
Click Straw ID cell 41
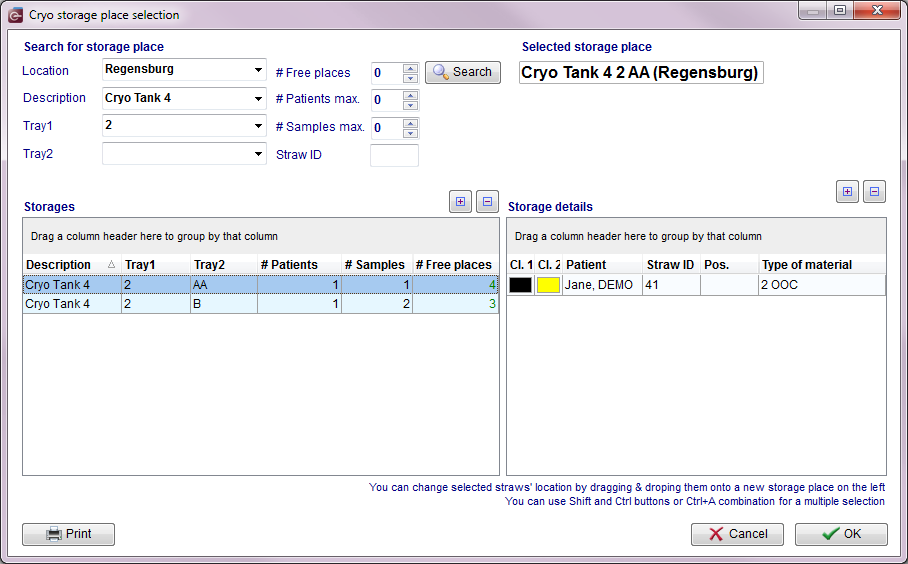pyautogui.click(x=671, y=285)
